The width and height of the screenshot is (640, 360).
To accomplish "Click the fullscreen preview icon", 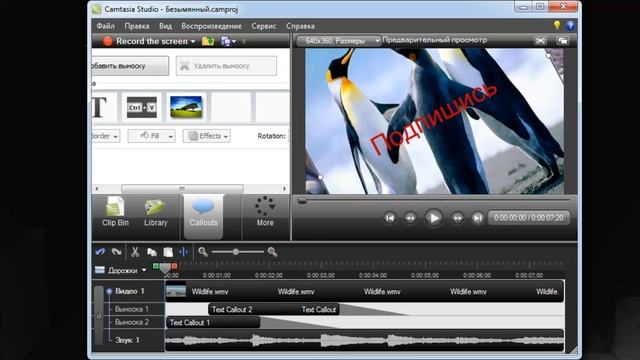I will point(540,40).
